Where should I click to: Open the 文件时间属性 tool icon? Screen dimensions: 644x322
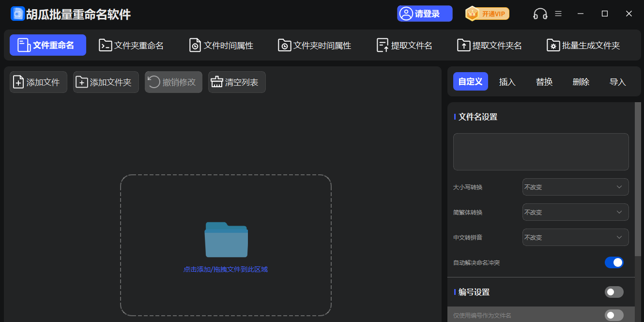pyautogui.click(x=195, y=45)
